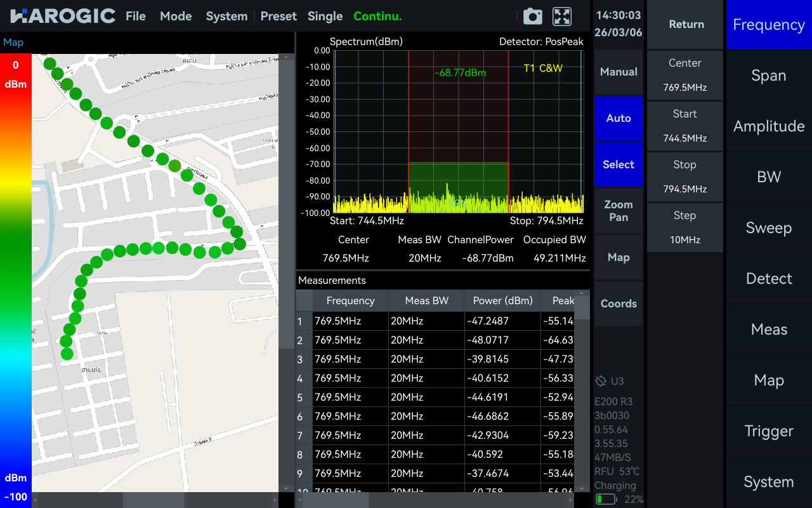The image size is (812, 508).
Task: Enable Auto mode
Action: tap(618, 118)
